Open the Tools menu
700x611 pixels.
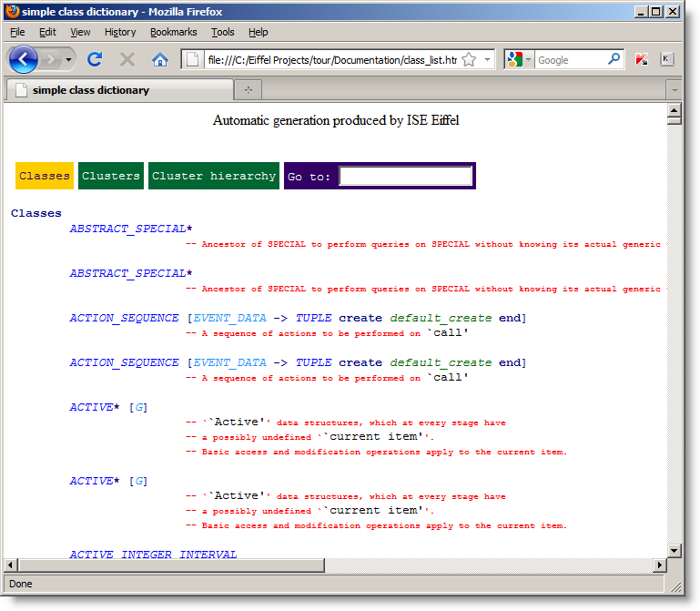222,32
